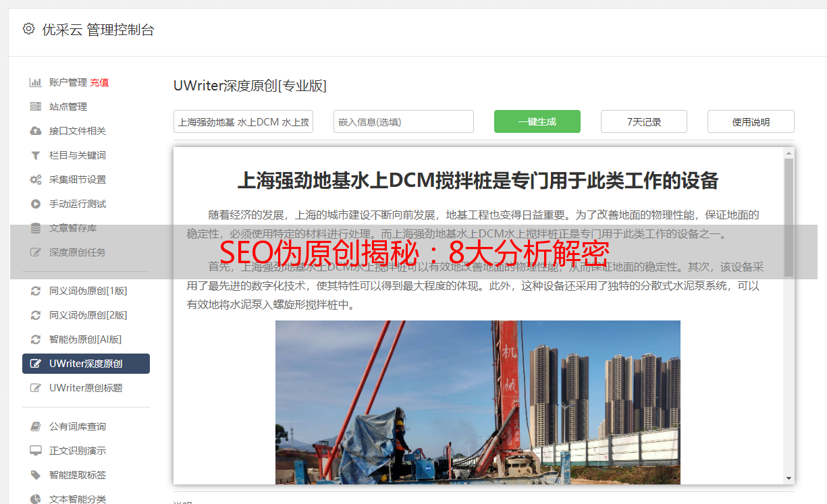Click the article title 上海强劲地基水上DCM搅拌桩
Image resolution: width=827 pixels, height=504 pixels.
(x=478, y=181)
